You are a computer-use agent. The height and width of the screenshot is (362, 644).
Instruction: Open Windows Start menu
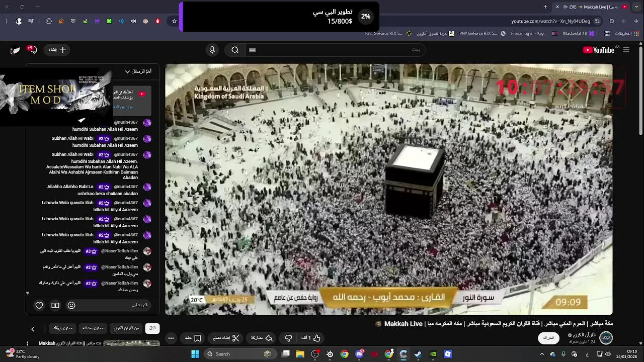[x=195, y=354]
